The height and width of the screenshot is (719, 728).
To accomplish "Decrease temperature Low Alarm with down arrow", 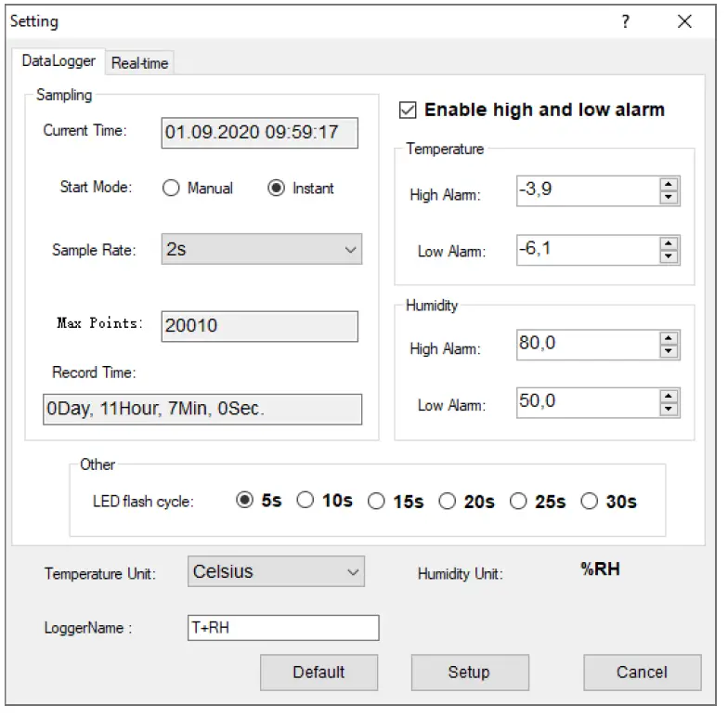I will 669,256.
